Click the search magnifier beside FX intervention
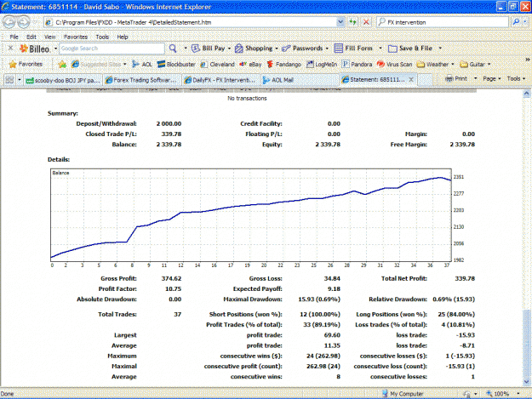Viewport: 532px width, 399px height. [x=516, y=22]
